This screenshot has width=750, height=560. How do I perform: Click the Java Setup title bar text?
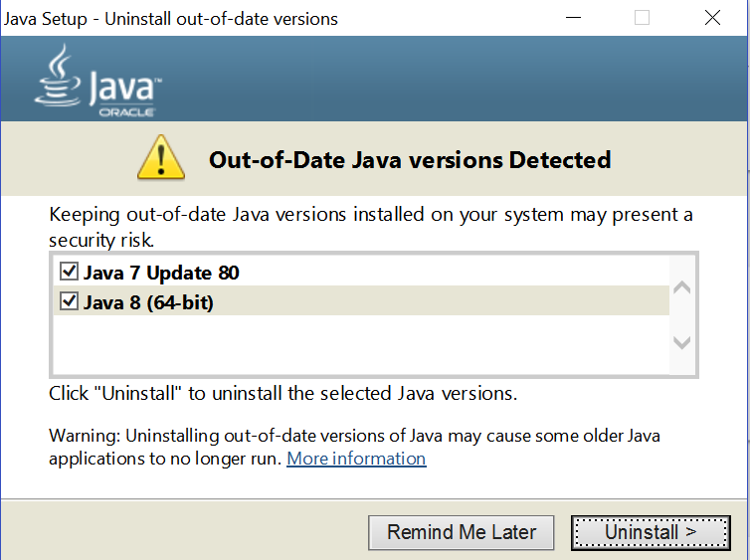click(171, 19)
